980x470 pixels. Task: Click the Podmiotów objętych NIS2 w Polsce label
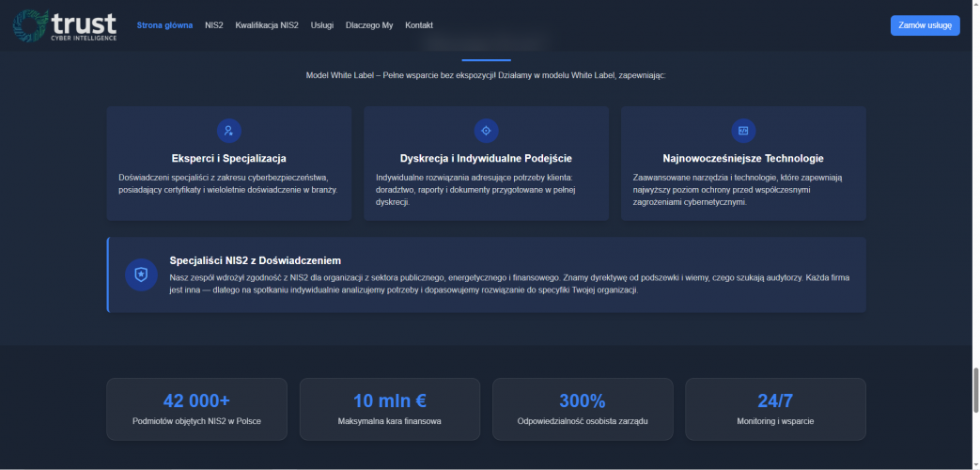(x=197, y=421)
